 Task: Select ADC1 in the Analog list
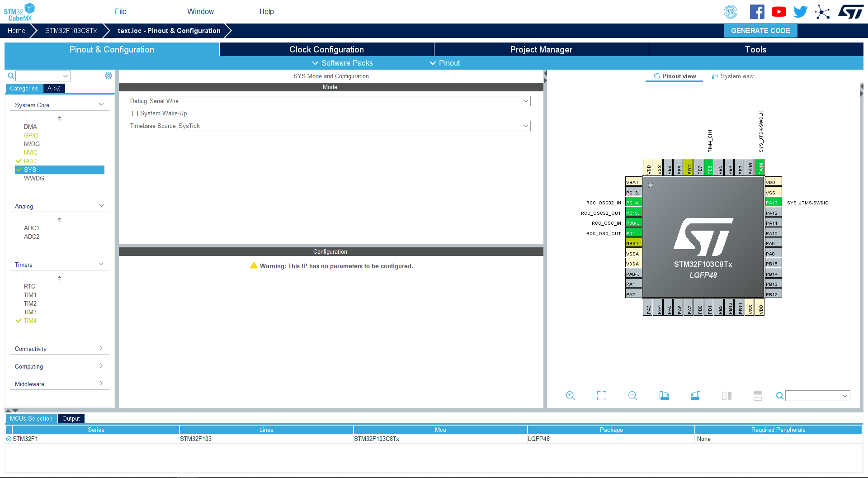pos(32,228)
